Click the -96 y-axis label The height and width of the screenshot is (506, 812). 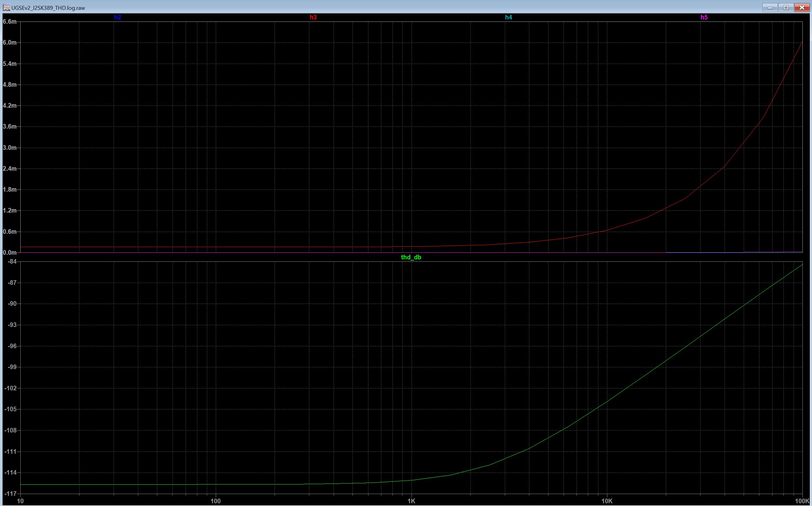tap(12, 346)
